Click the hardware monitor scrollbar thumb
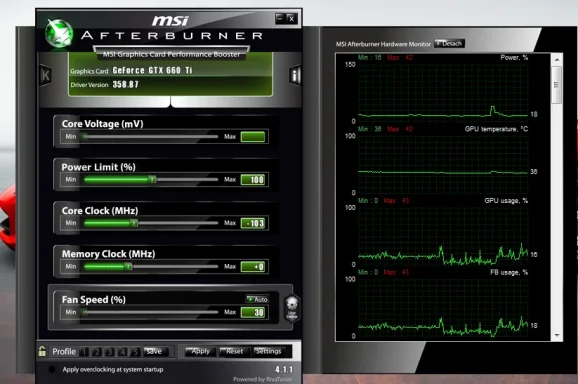The height and width of the screenshot is (384, 578). click(x=557, y=85)
